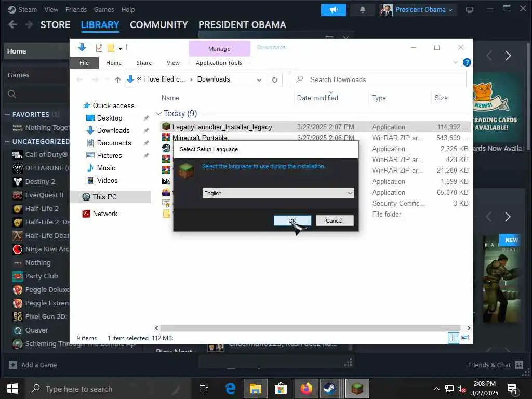Image resolution: width=532 pixels, height=399 pixels.
Task: Open Downloads in navigation pane
Action: (x=113, y=130)
